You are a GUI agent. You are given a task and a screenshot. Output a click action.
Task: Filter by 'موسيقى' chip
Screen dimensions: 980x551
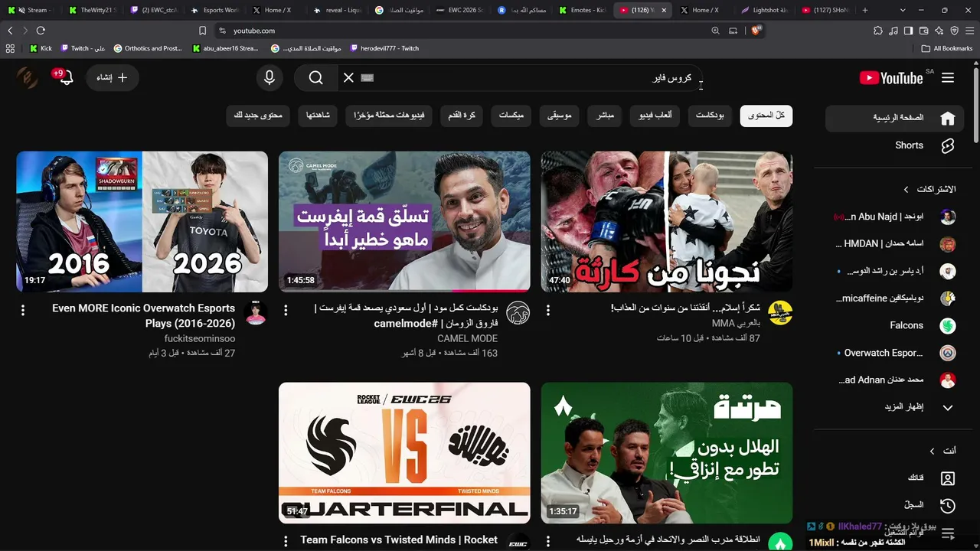point(560,116)
